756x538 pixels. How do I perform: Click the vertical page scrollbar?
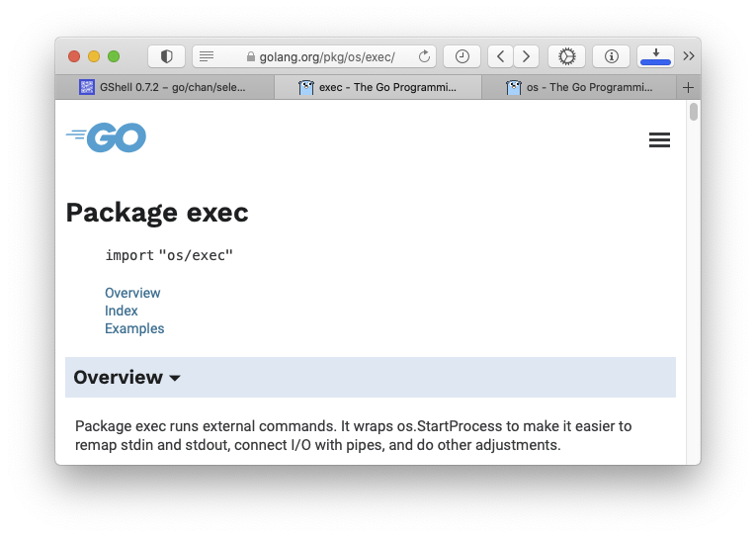694,112
